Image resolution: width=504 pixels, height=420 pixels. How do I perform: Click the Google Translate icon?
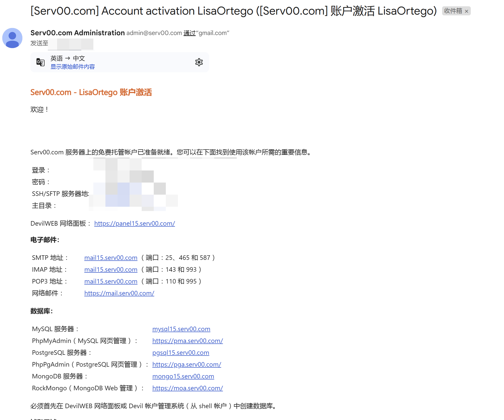41,62
